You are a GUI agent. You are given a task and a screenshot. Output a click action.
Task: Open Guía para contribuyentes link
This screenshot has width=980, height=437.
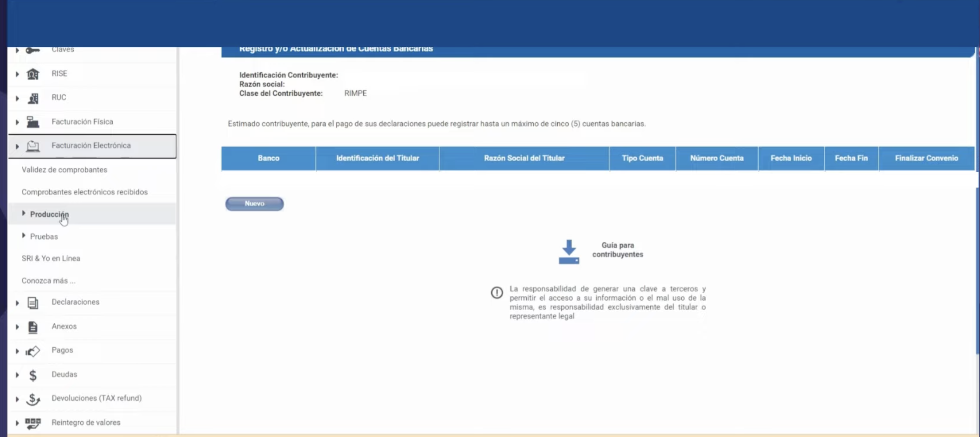[x=618, y=250]
